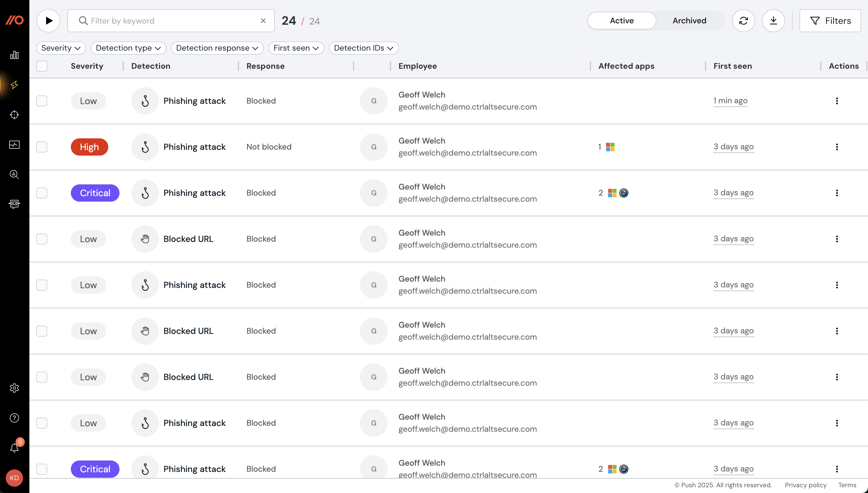Follow the Privacy policy link

[805, 485]
